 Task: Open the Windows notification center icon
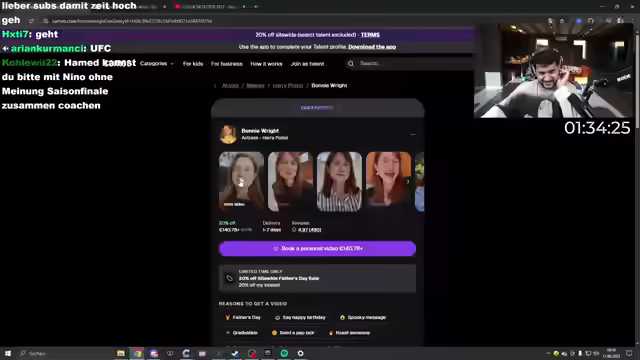coord(629,353)
